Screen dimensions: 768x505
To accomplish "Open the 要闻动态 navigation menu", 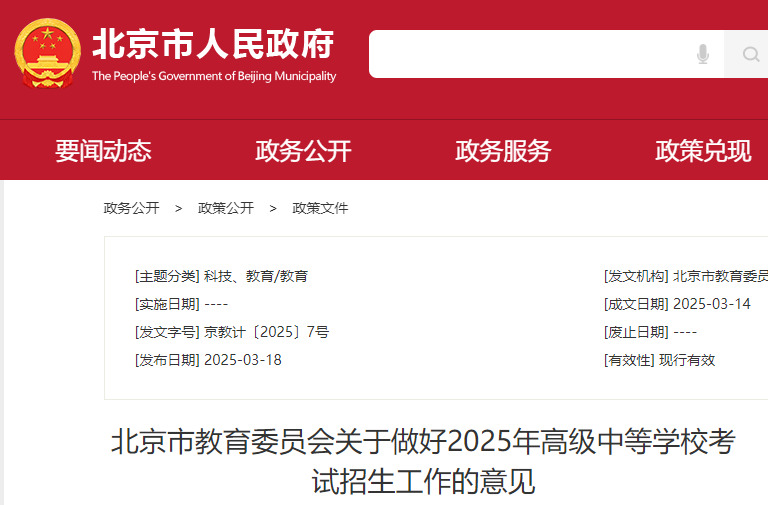I will tap(103, 151).
